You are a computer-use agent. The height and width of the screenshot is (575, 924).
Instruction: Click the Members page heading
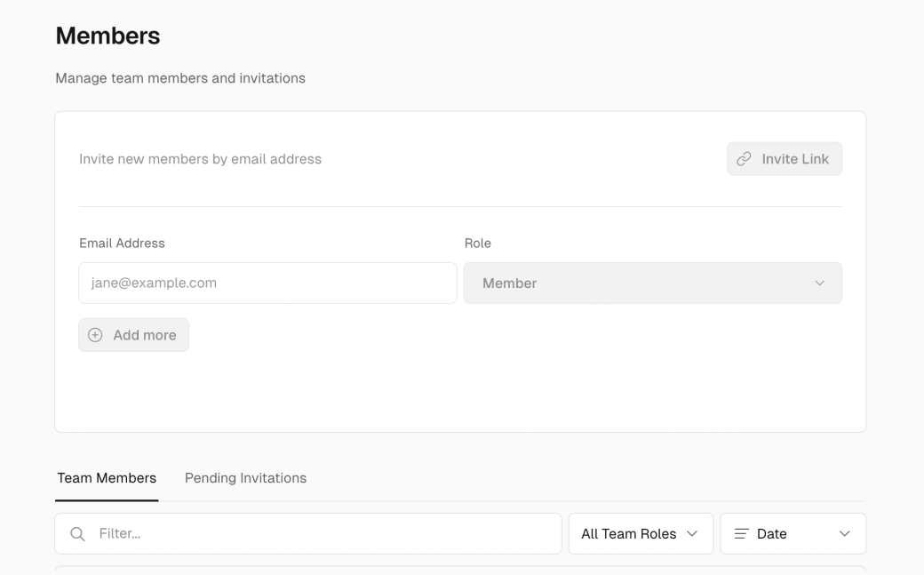[x=108, y=36]
